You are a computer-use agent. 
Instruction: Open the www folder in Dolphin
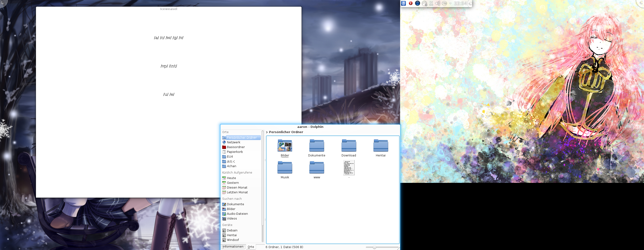[317, 170]
